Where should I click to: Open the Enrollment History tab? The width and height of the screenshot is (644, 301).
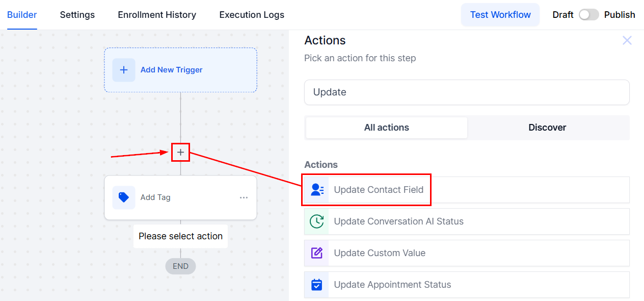[157, 15]
